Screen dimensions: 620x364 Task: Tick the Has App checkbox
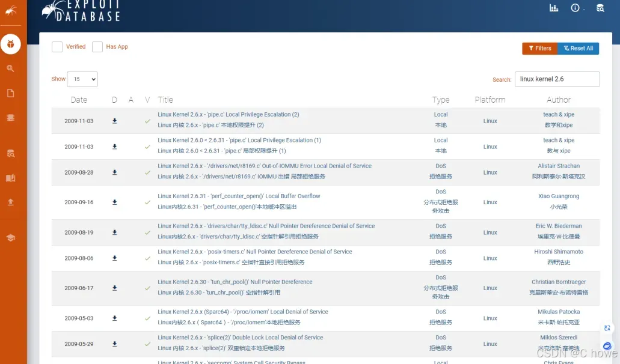pyautogui.click(x=97, y=47)
